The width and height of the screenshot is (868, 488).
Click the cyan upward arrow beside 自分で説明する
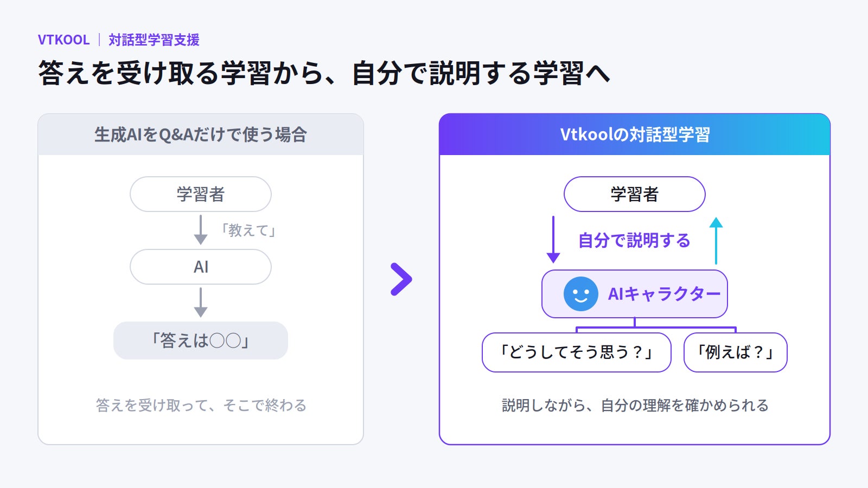(x=716, y=240)
